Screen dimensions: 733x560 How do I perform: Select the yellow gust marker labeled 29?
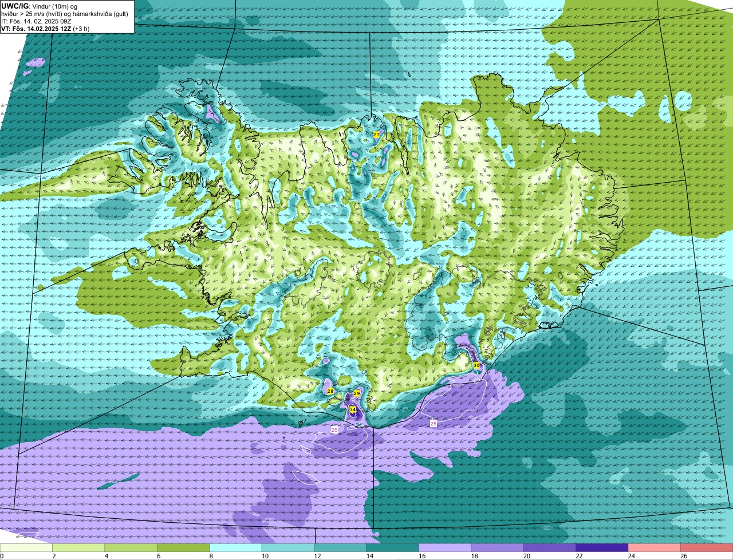357,393
